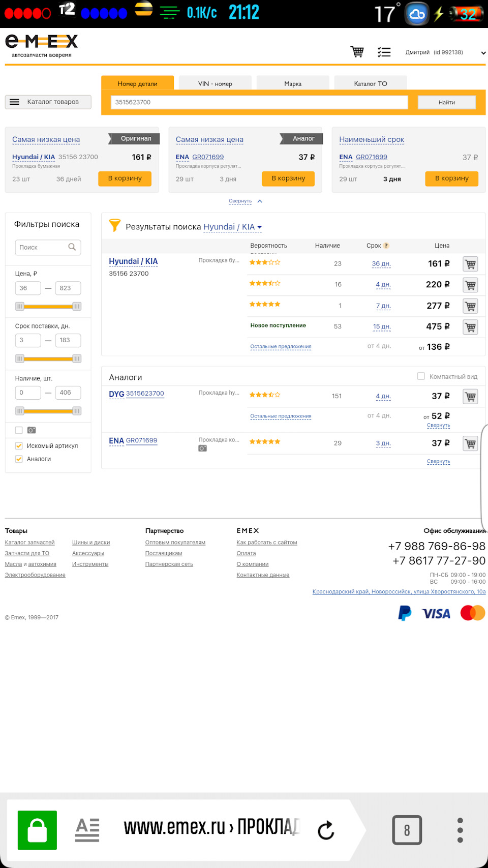
Task: Click the MasterCard payment logo
Action: (473, 613)
